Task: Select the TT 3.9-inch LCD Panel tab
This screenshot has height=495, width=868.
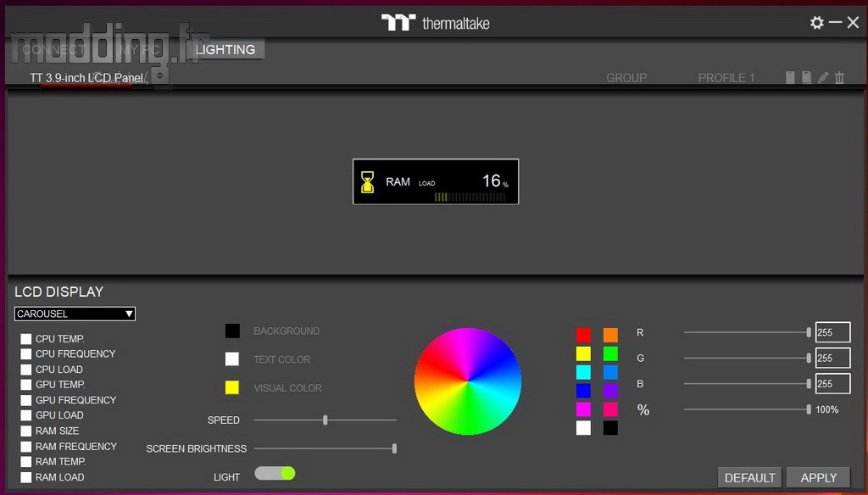Action: pos(86,78)
